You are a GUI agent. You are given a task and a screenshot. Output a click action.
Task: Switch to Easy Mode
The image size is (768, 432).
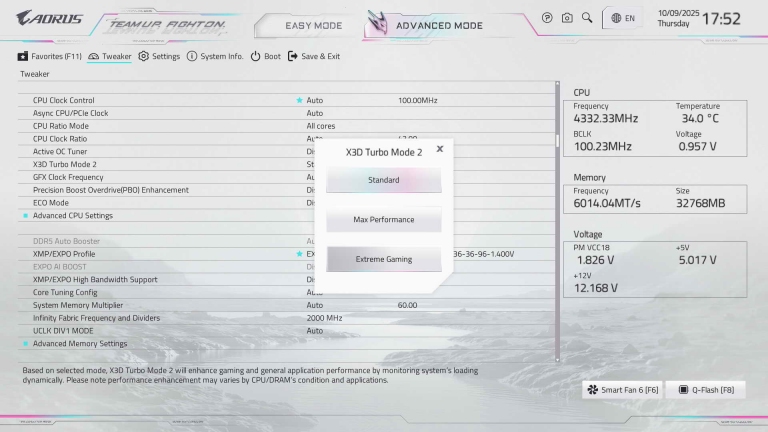[x=312, y=25]
